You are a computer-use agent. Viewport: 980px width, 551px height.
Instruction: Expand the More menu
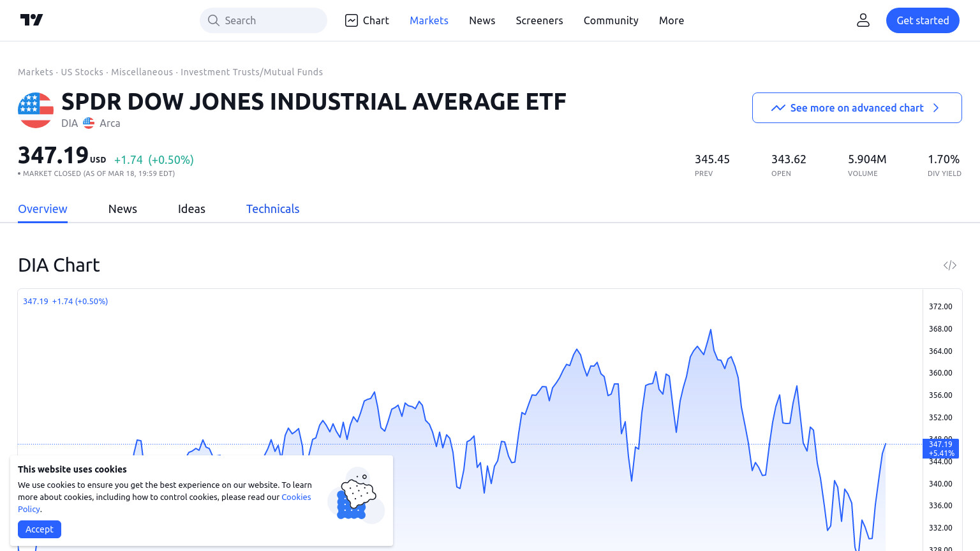pyautogui.click(x=671, y=20)
